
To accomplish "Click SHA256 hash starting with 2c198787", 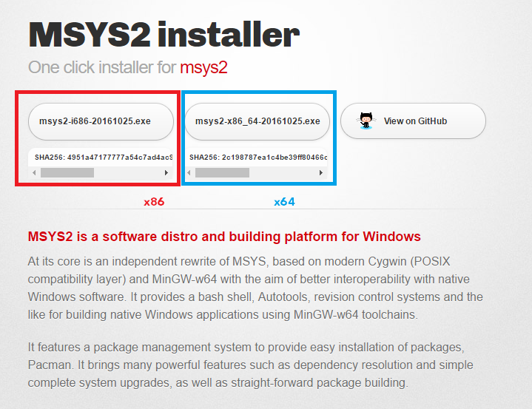I will (258, 158).
